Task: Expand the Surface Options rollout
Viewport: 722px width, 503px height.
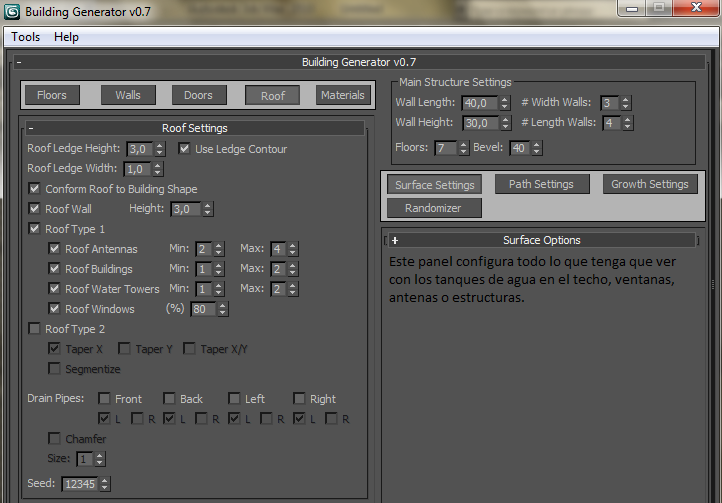Action: [x=395, y=240]
